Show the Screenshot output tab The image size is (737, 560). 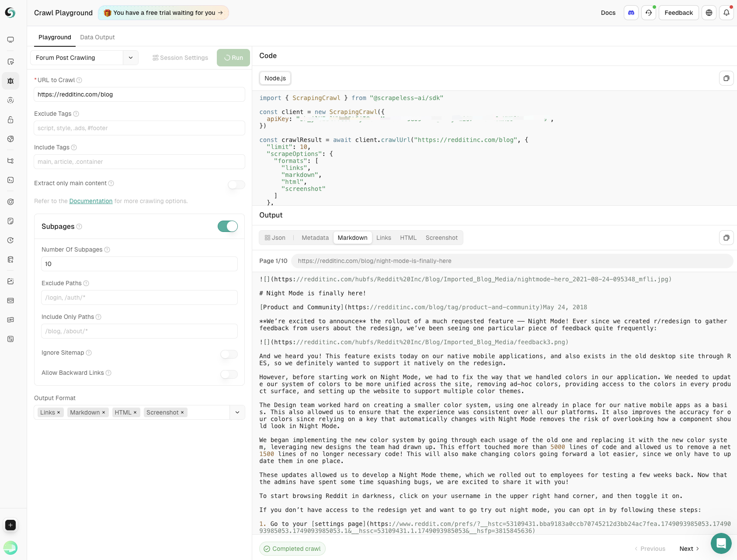coord(442,238)
